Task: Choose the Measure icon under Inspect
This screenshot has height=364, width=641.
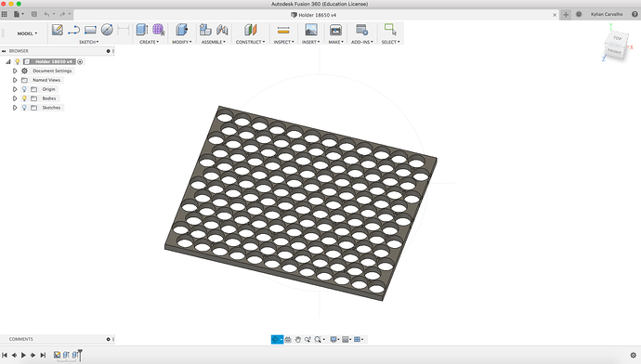Action: click(x=283, y=30)
